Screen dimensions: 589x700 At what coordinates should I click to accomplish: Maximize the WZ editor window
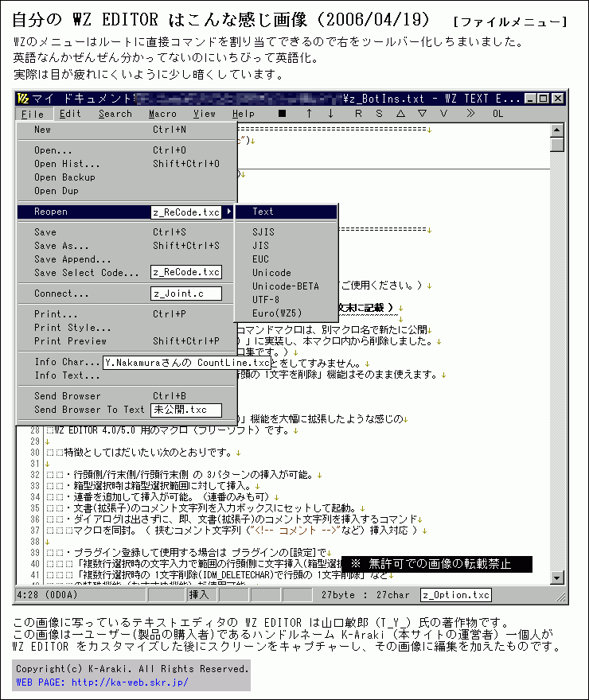[x=544, y=98]
